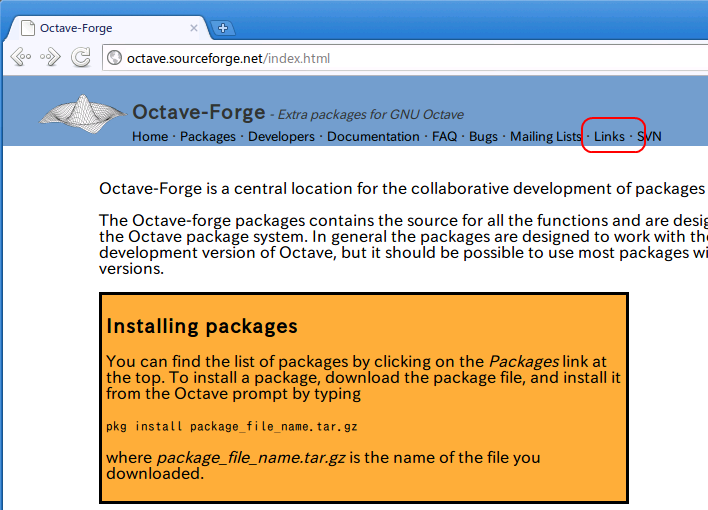Click the 'Extra packages for GNU Octave' tagline
The height and width of the screenshot is (510, 708).
pos(371,115)
